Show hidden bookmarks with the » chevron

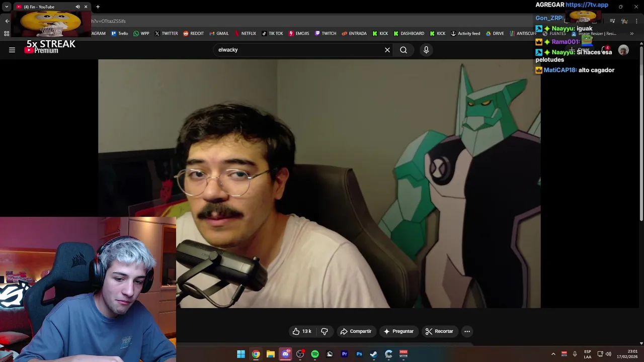(631, 34)
